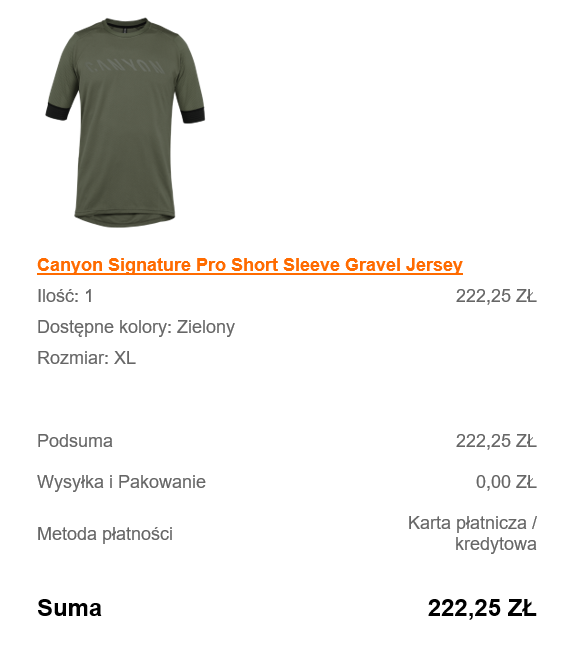Click the right black sleeve cuff

click(193, 114)
